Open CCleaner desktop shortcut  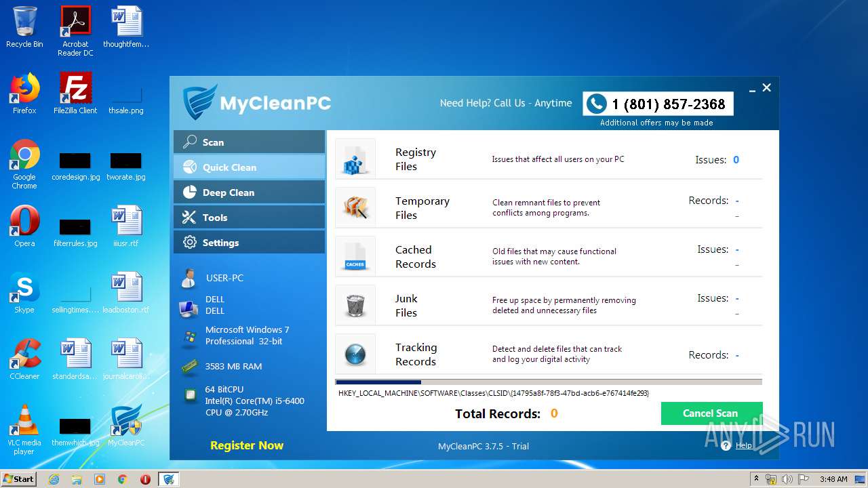24,360
